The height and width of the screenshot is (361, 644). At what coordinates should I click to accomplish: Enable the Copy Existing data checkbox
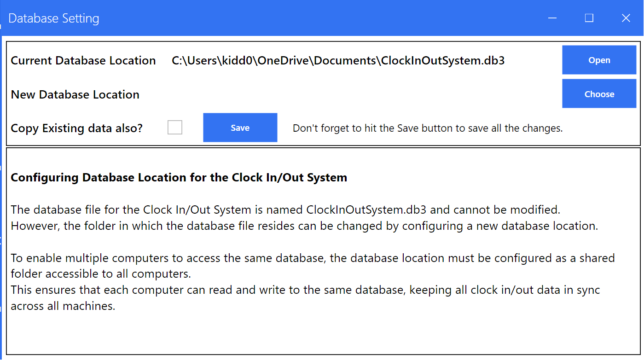[175, 127]
